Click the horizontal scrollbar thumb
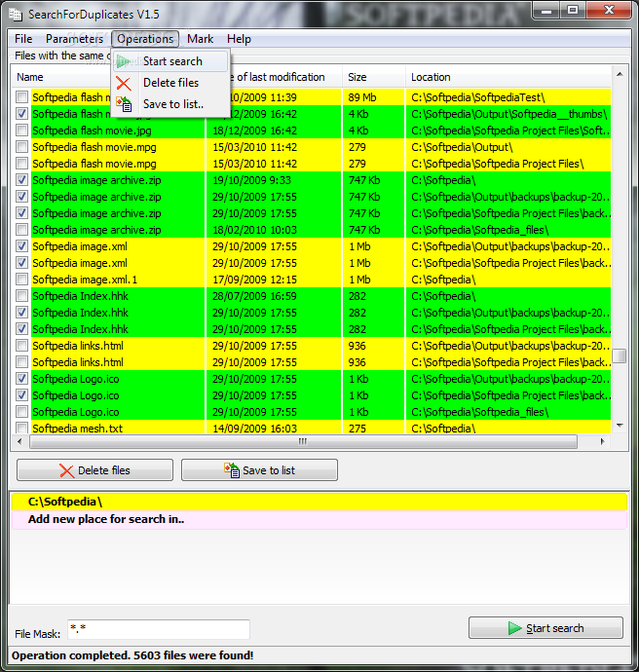The height and width of the screenshot is (672, 639). click(303, 441)
